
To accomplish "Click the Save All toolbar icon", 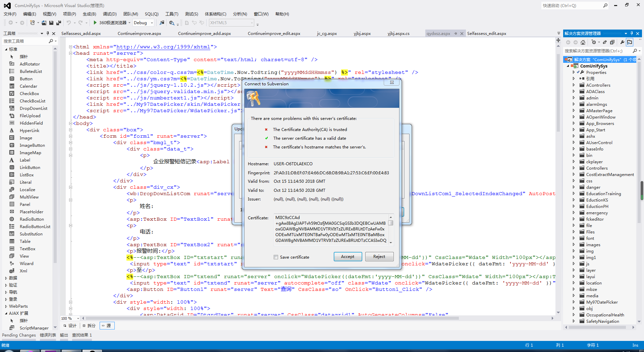I will pos(59,23).
